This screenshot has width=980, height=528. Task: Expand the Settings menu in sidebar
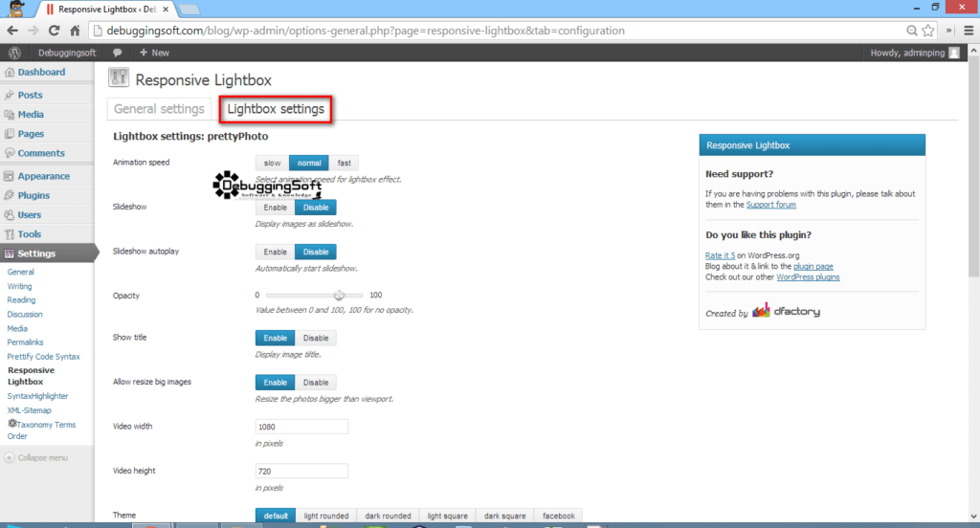[x=36, y=253]
